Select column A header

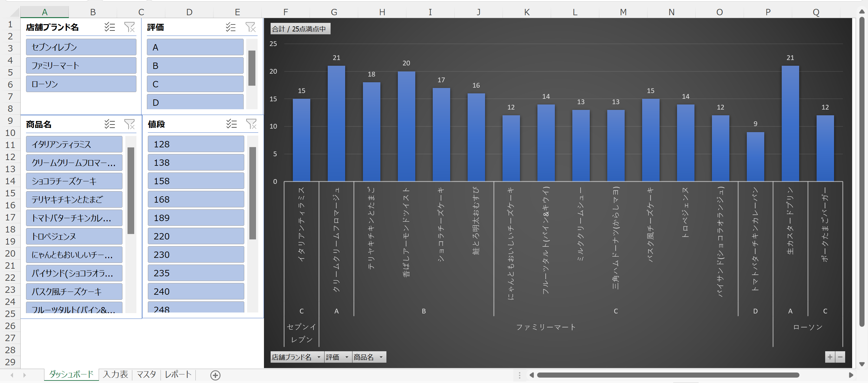(44, 12)
